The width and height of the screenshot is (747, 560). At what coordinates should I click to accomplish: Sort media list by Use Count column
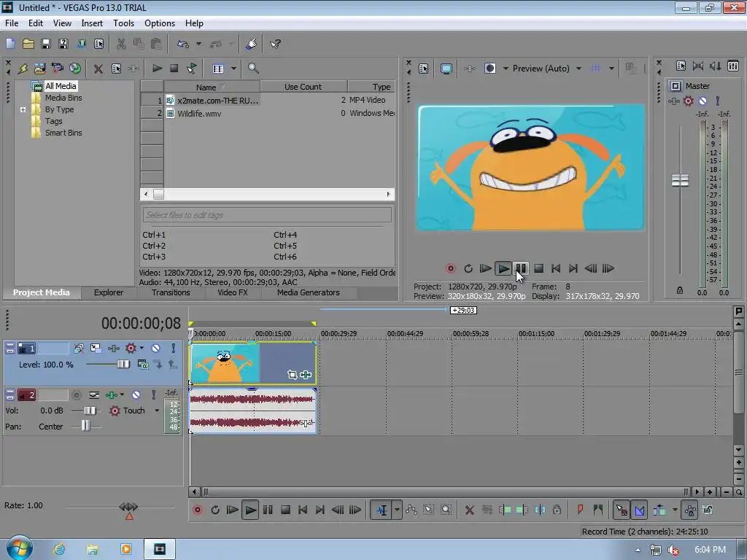303,87
